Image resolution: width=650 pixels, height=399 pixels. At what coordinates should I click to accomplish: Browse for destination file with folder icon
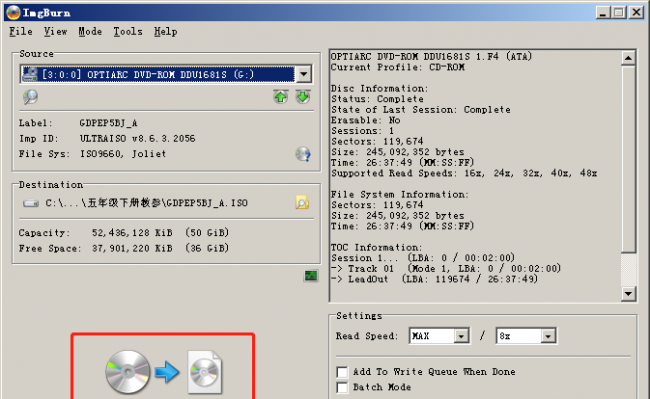pos(302,203)
